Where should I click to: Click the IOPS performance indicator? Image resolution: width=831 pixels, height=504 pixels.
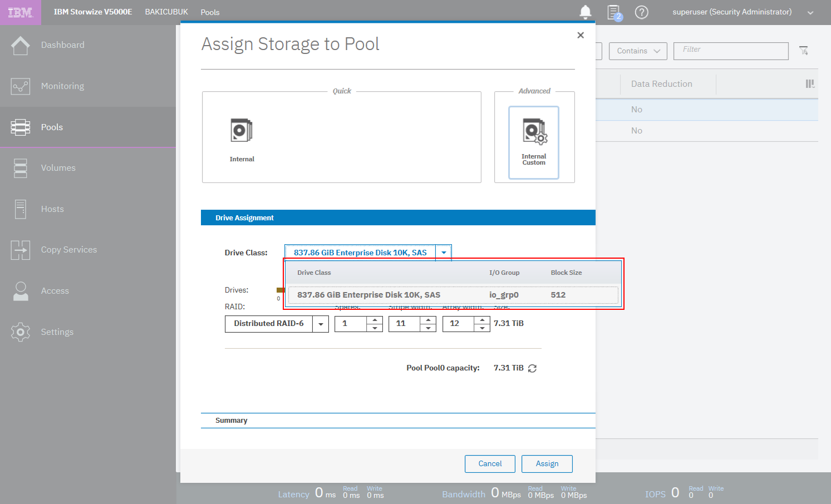click(684, 493)
